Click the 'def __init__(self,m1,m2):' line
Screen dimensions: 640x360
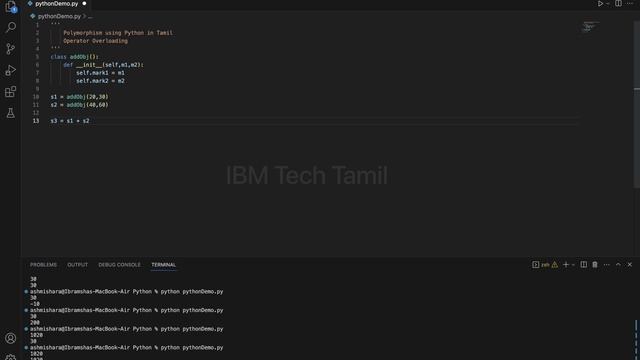103,65
